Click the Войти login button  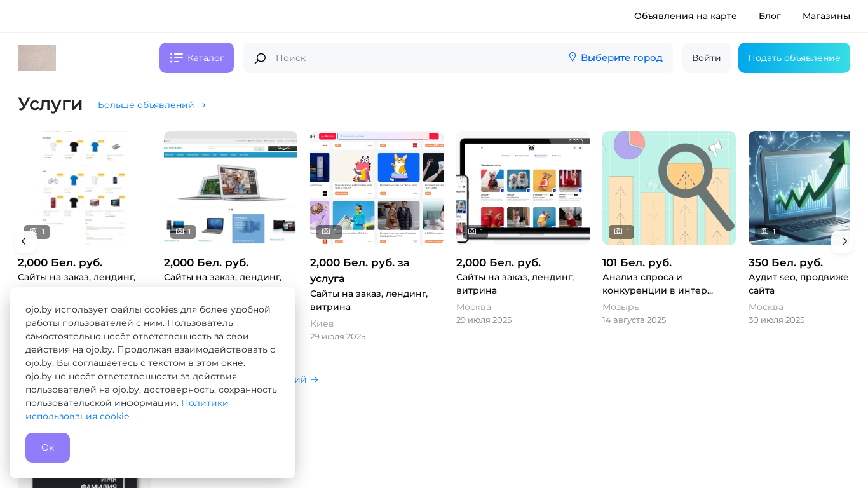tap(707, 58)
